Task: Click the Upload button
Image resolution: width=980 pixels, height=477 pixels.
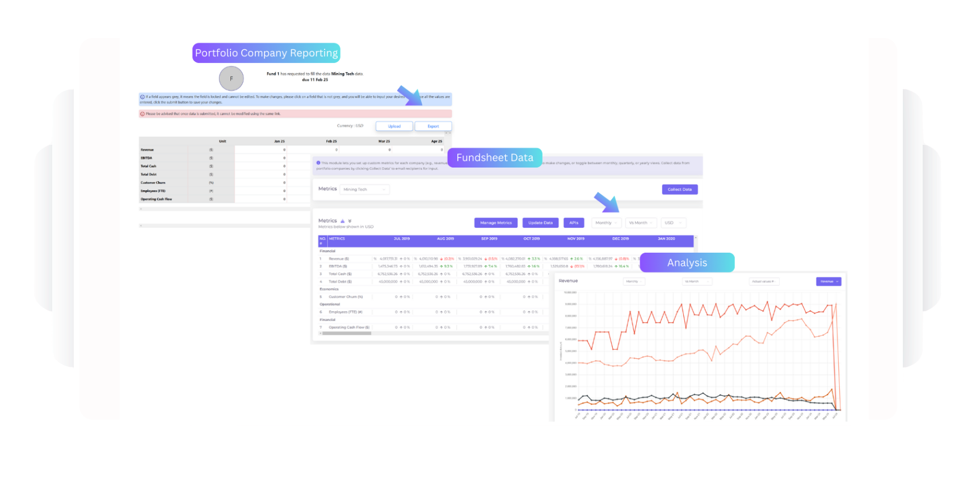Action: [394, 127]
